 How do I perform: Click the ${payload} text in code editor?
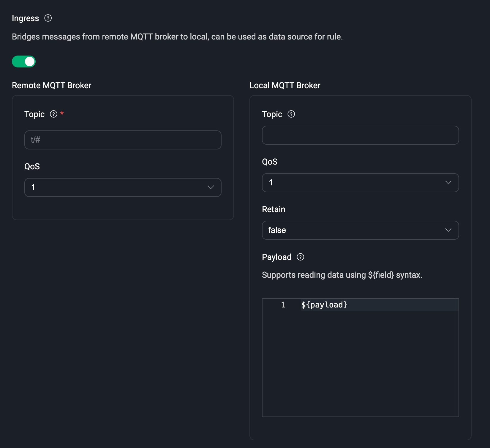click(324, 305)
